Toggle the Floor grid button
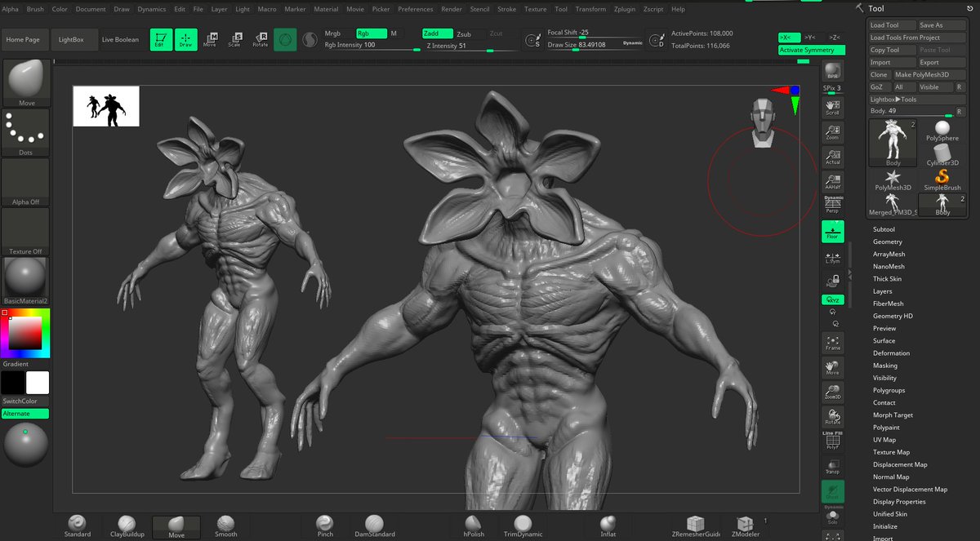 [x=833, y=231]
